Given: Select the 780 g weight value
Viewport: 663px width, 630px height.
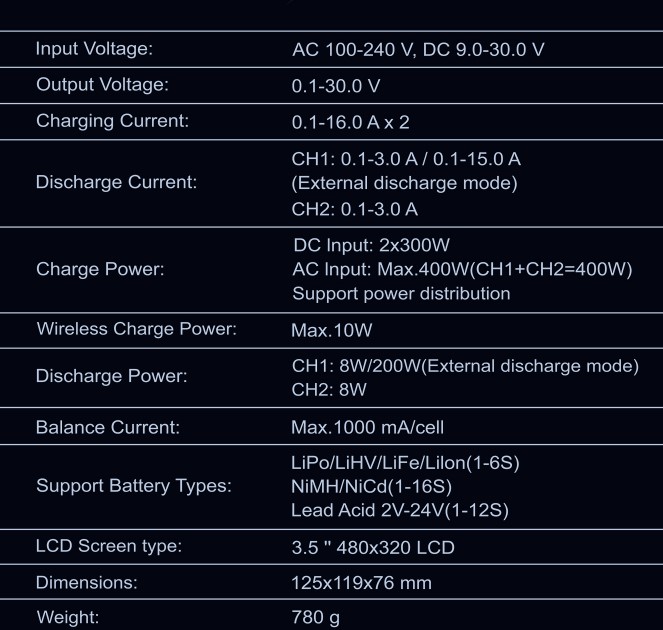Looking at the screenshot, I should coord(315,617).
